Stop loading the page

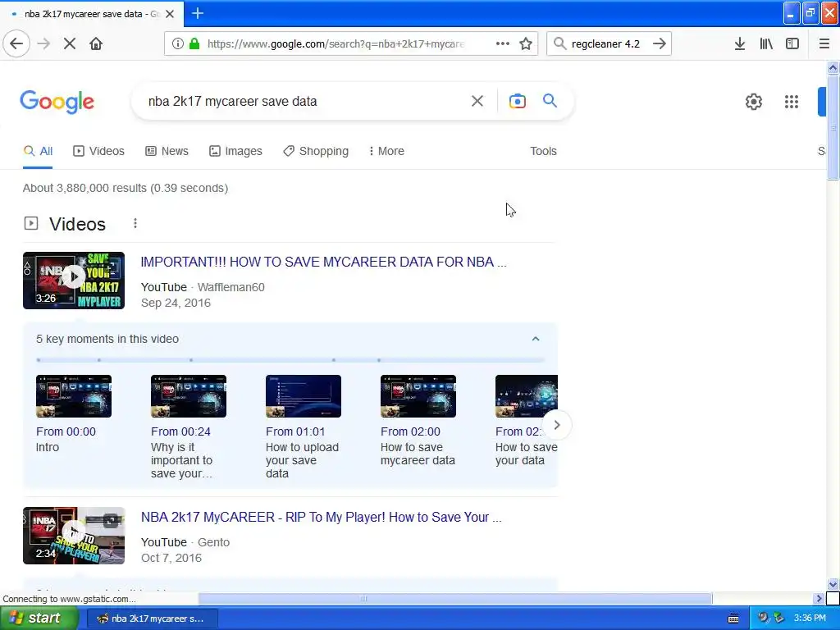(70, 43)
